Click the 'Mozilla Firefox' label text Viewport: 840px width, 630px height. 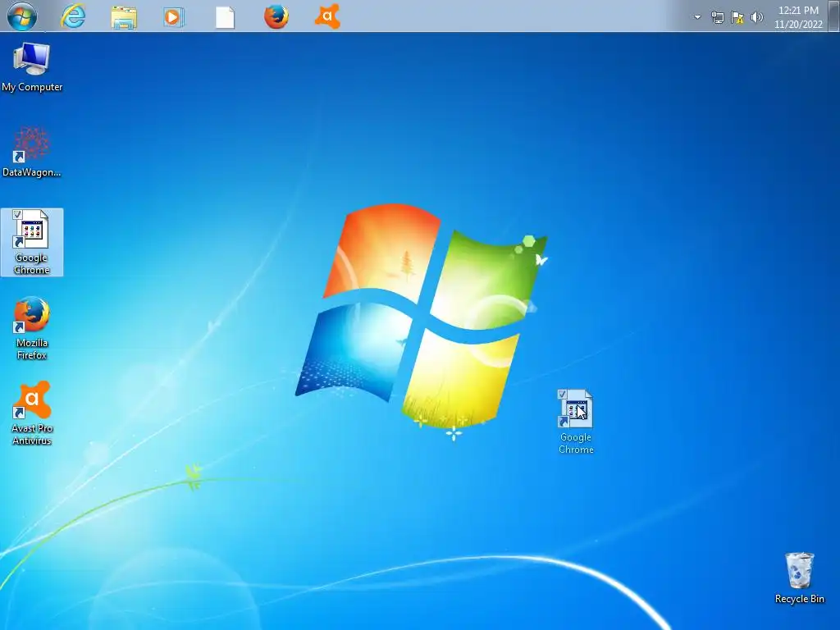[32, 349]
